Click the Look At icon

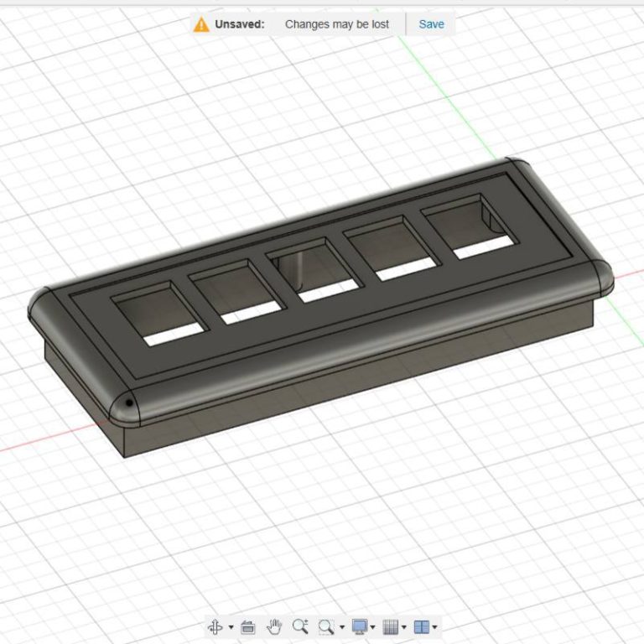248,626
